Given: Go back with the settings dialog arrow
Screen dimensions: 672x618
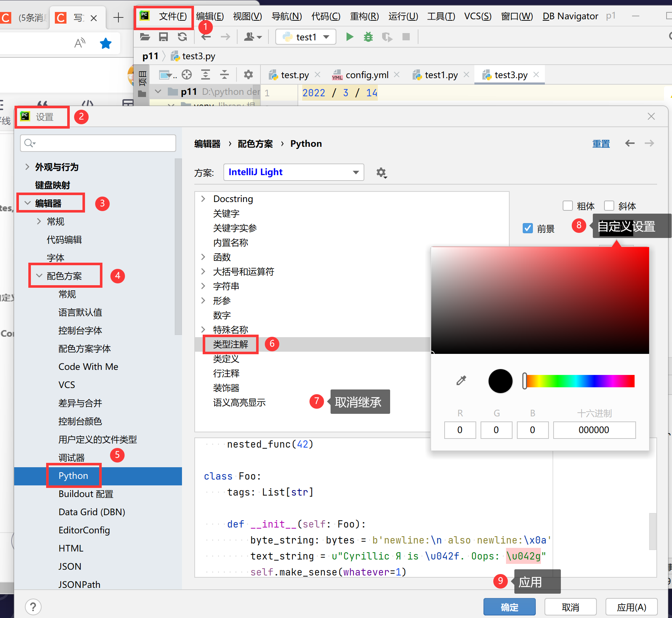Looking at the screenshot, I should click(630, 143).
